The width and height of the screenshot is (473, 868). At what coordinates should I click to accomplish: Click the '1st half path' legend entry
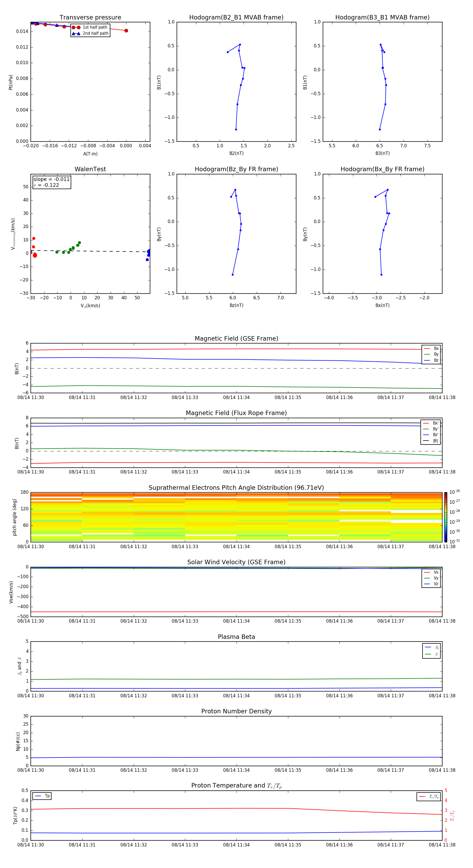(90, 27)
